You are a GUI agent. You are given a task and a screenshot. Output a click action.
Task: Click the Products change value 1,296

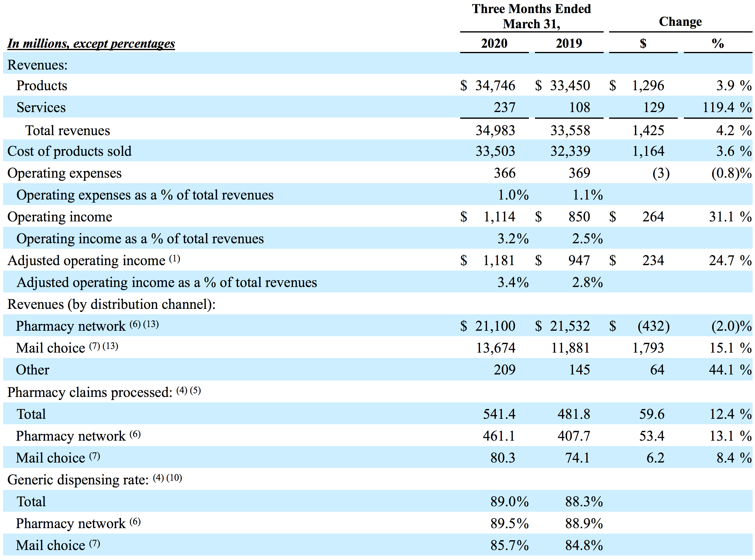tap(648, 85)
